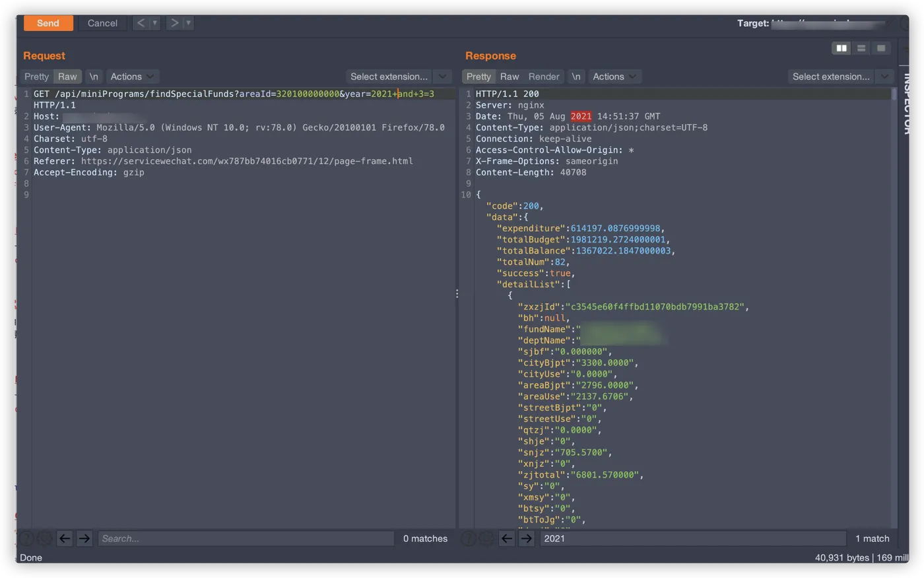Click the 40,931 bytes status text
This screenshot has width=924, height=578.
pyautogui.click(x=842, y=558)
